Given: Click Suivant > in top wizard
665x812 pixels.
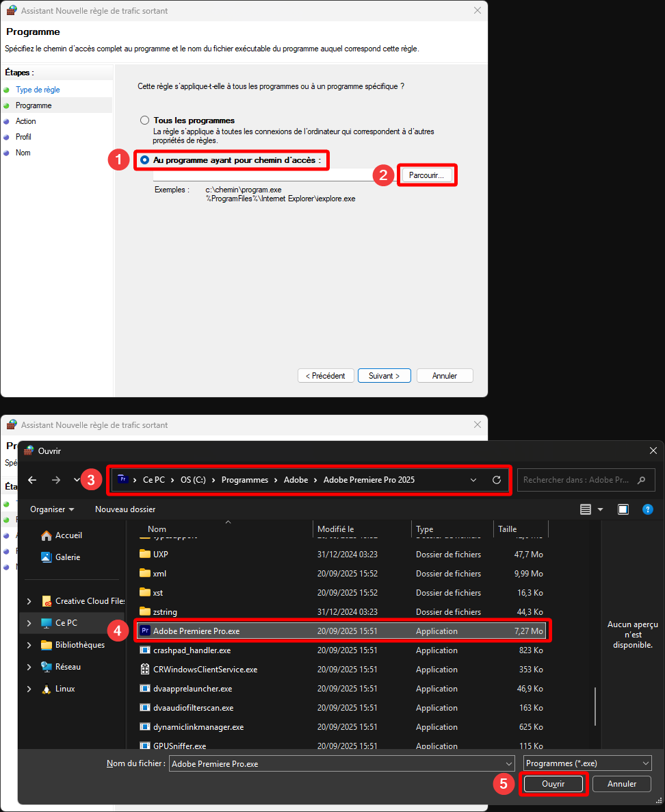Looking at the screenshot, I should [x=384, y=375].
